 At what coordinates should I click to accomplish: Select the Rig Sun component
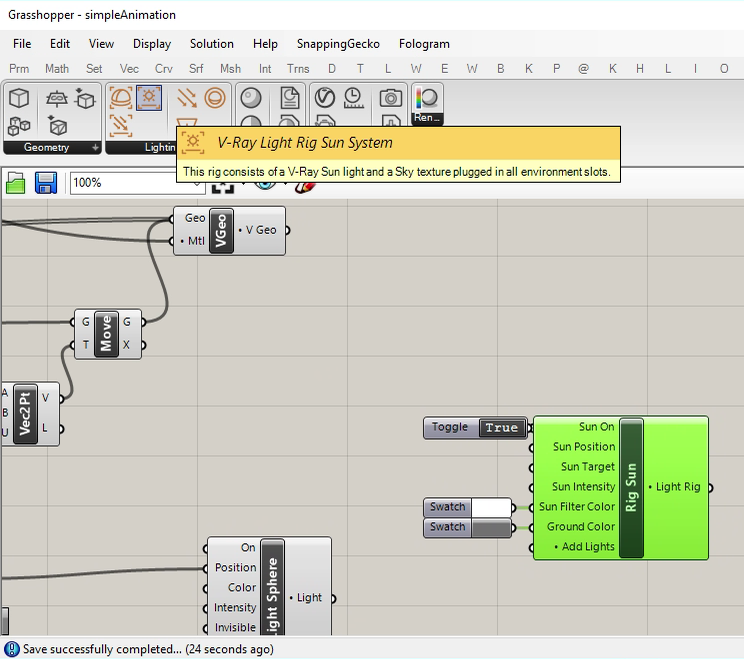632,488
